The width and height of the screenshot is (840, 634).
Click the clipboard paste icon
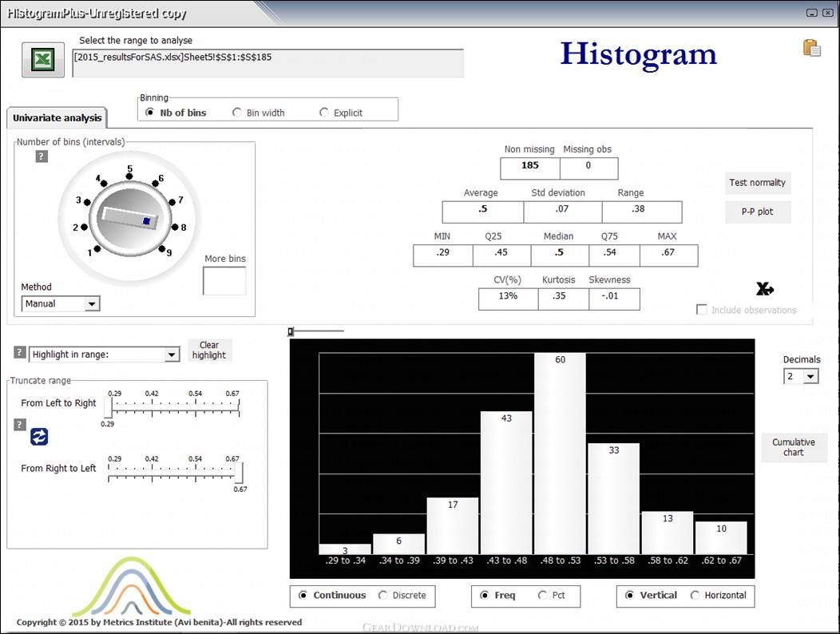[811, 48]
